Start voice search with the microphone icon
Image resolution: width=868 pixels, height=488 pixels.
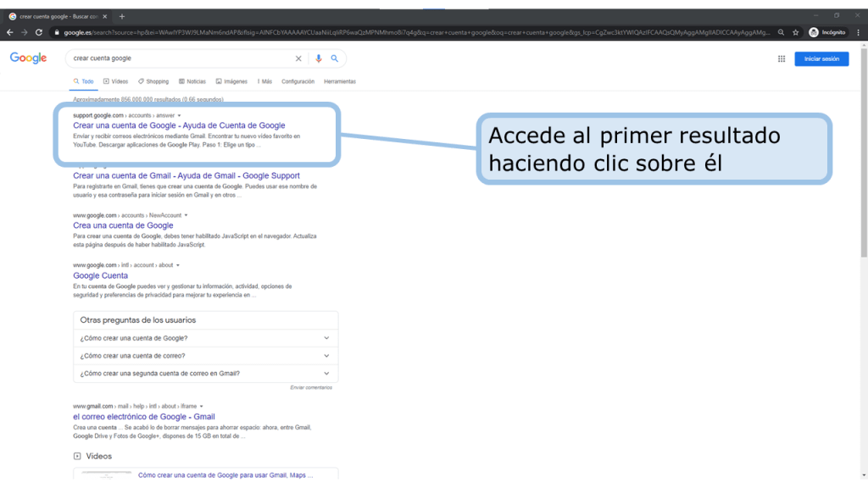tap(319, 58)
